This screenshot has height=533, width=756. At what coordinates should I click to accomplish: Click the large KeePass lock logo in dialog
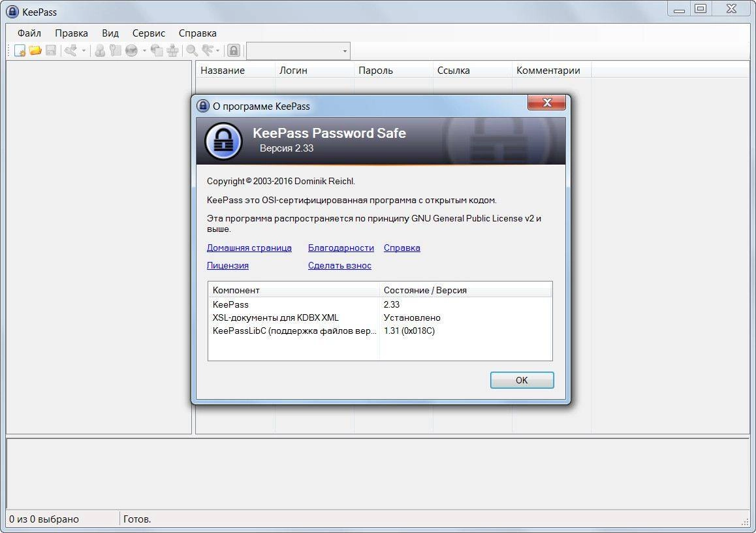coord(223,141)
